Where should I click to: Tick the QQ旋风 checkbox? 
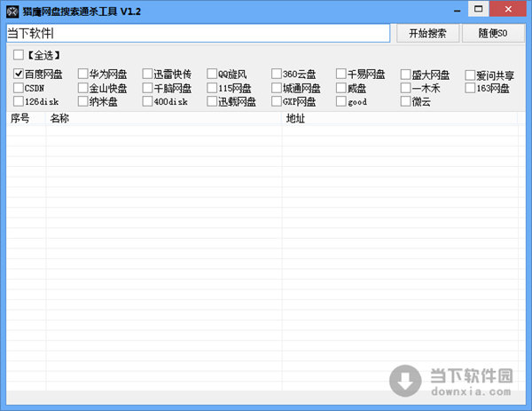coord(212,74)
